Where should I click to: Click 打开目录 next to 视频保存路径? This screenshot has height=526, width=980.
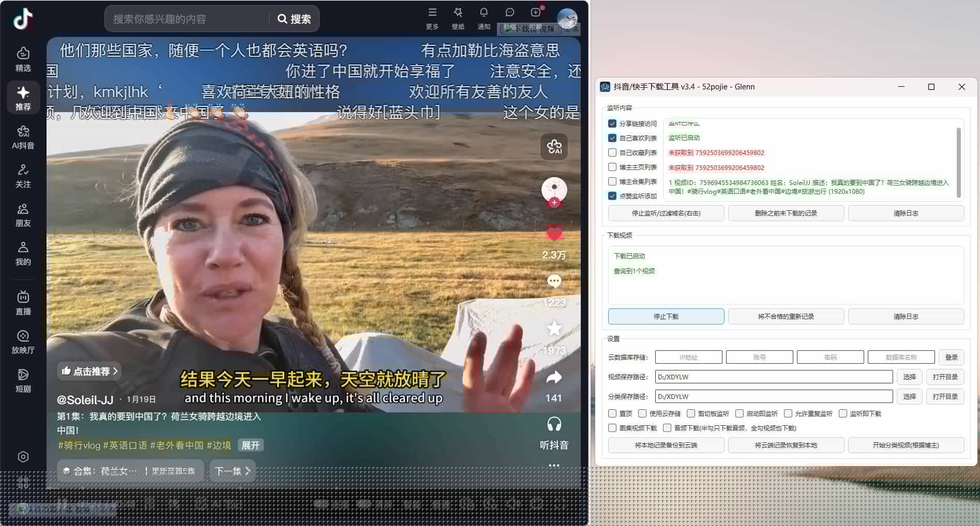[x=945, y=377]
